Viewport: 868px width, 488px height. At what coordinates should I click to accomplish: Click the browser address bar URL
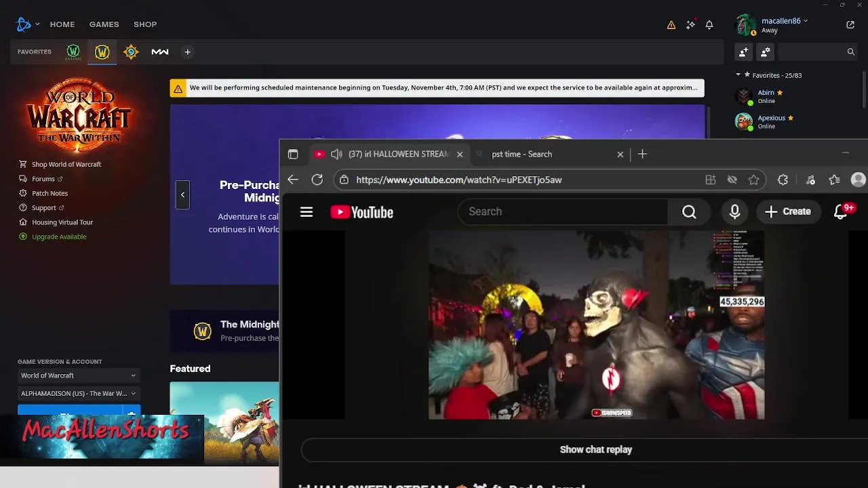click(x=459, y=180)
